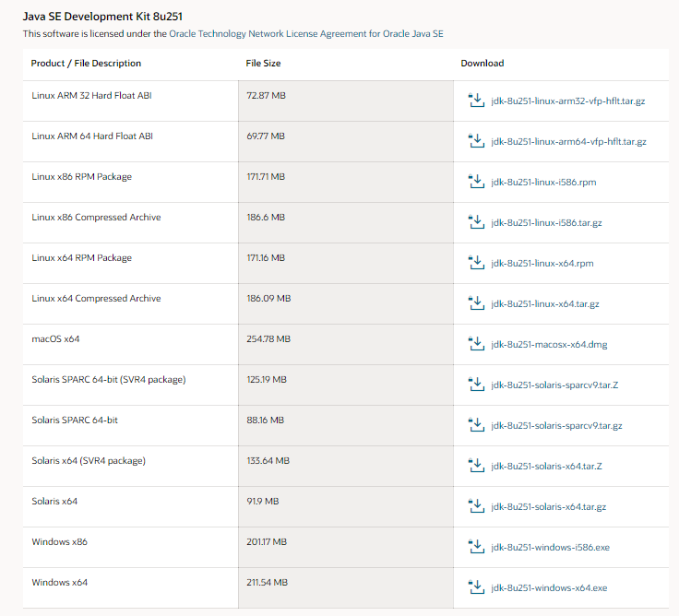
Task: Click the 91.9 MB file size
Action: click(263, 502)
